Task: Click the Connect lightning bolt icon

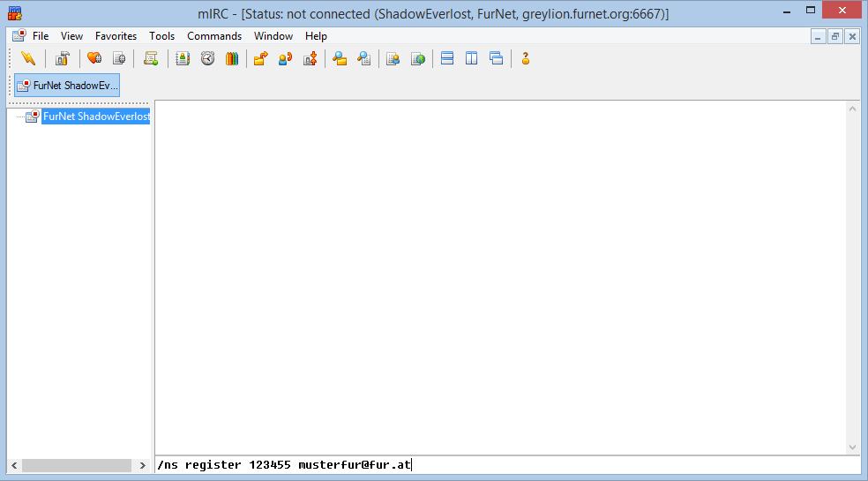Action: pos(28,58)
